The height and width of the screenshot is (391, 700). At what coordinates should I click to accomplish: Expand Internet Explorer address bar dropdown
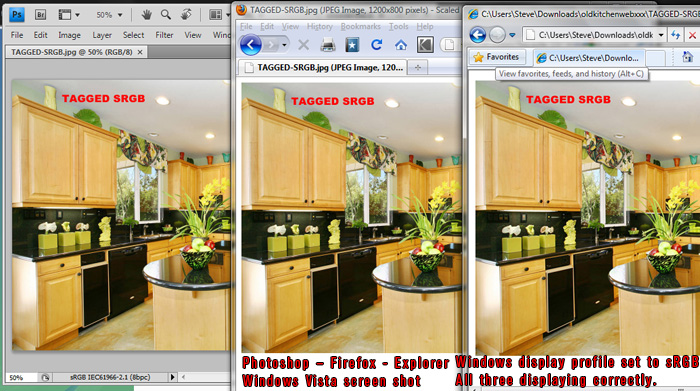[661, 35]
